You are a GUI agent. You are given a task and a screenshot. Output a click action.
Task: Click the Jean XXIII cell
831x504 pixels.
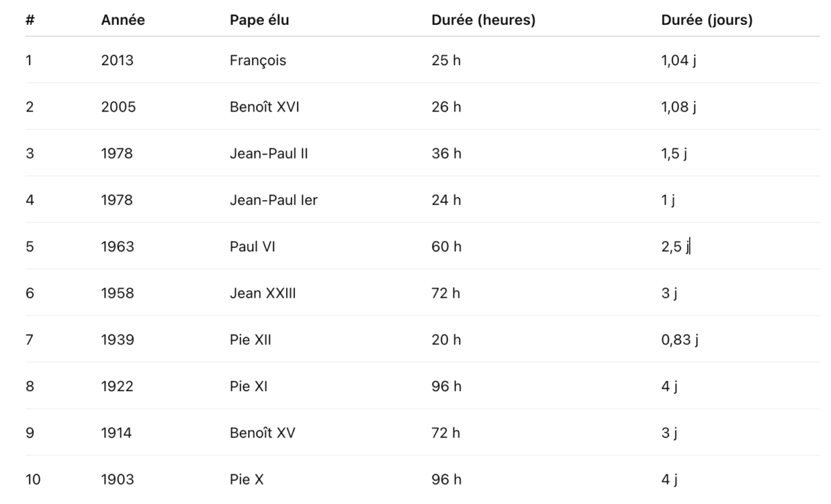click(x=262, y=293)
